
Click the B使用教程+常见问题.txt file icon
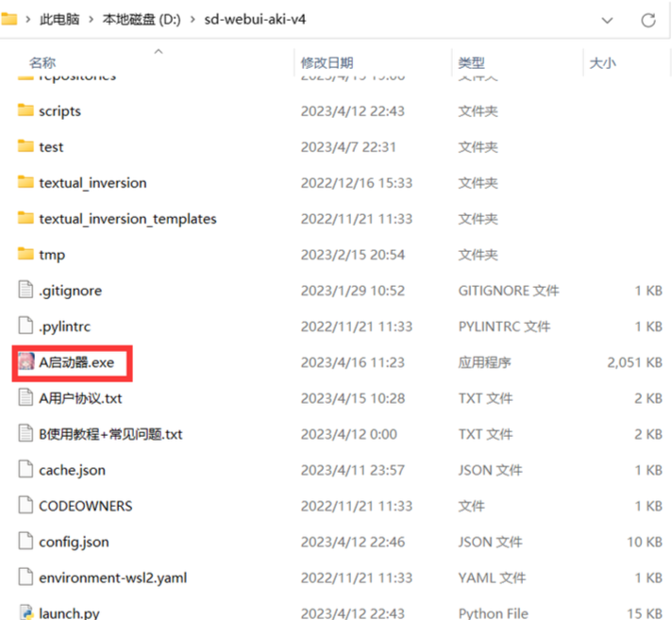coord(25,433)
